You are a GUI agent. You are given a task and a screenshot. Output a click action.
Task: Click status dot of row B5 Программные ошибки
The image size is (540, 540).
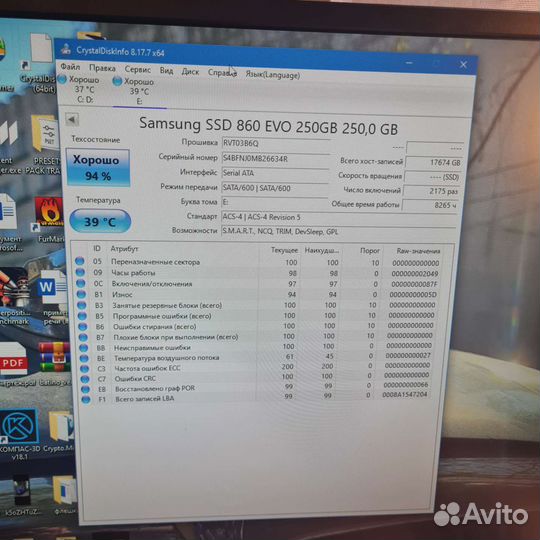click(82, 315)
